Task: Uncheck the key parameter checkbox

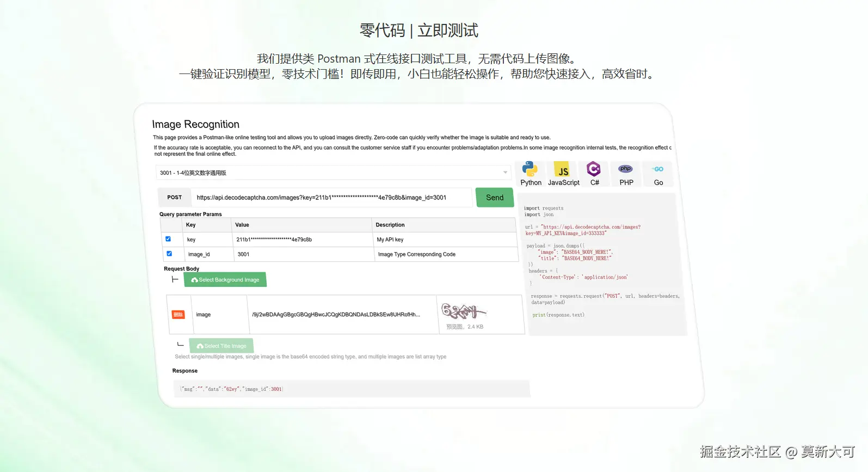Action: tap(168, 239)
